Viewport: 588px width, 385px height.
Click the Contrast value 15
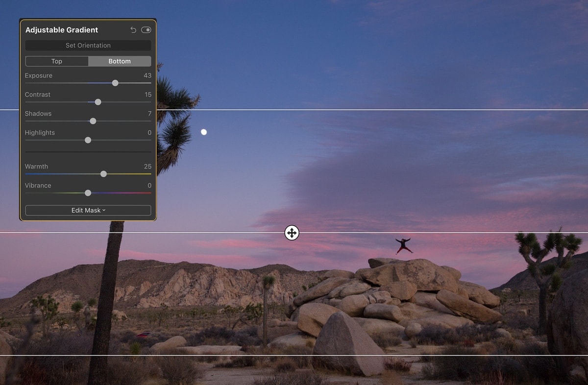(x=148, y=95)
